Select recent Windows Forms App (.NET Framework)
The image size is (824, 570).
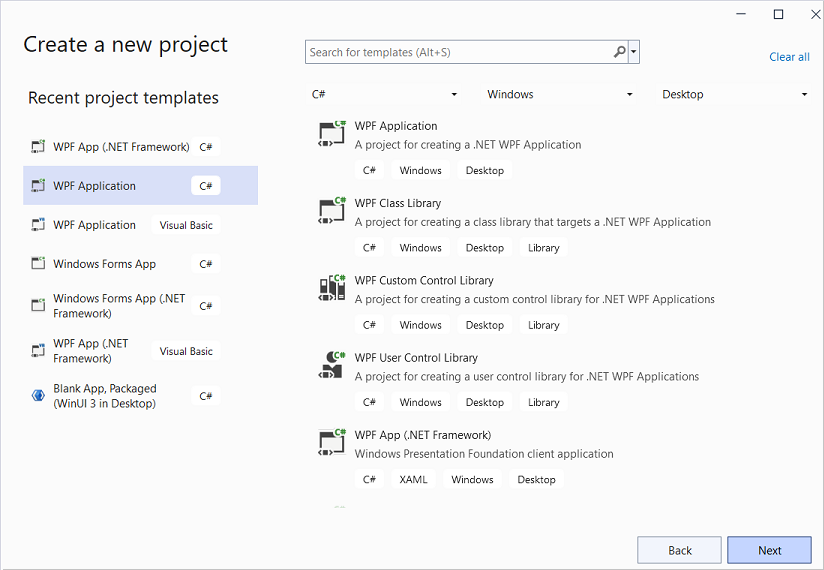pos(118,306)
